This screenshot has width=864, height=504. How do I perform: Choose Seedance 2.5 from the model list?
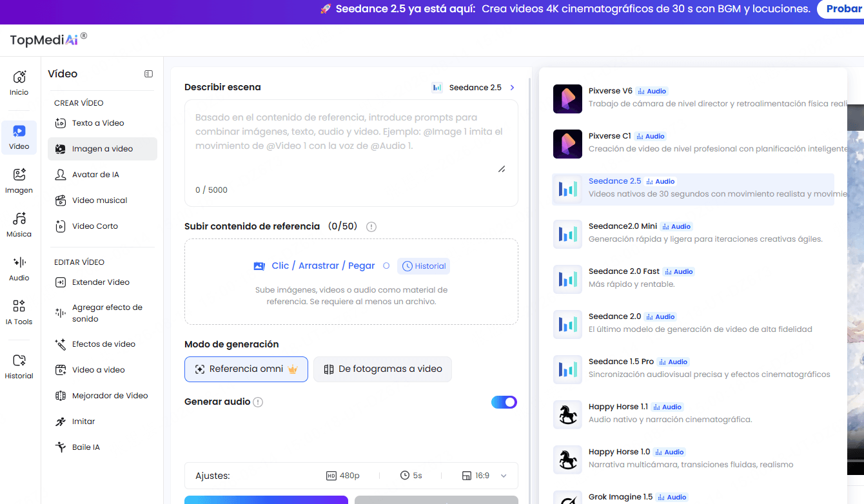coord(693,189)
